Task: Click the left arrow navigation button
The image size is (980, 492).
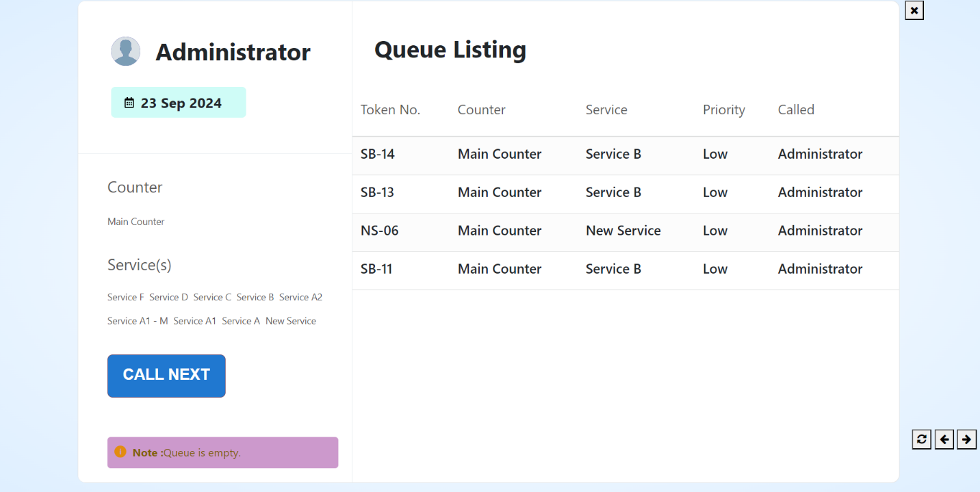Action: [944, 439]
